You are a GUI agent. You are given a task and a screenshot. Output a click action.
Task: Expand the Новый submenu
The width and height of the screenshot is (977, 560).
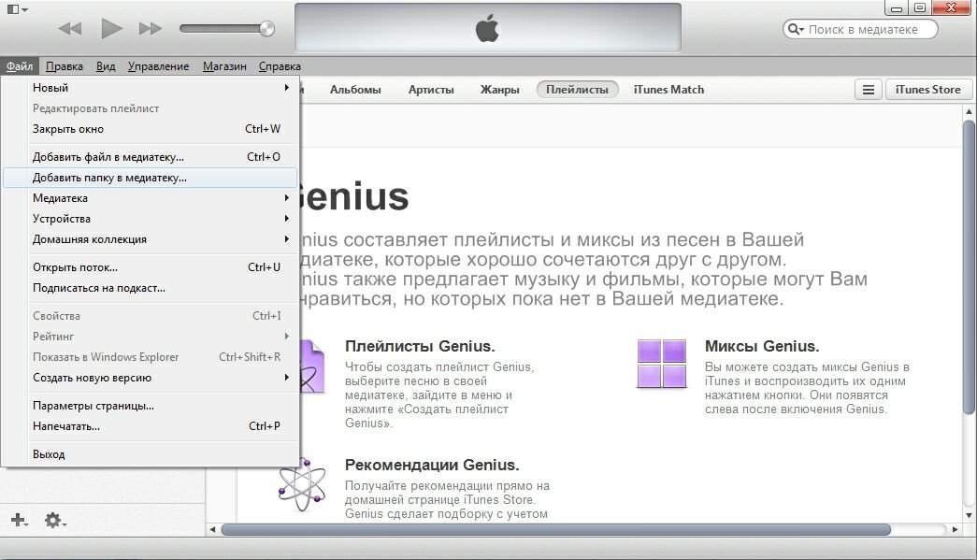pyautogui.click(x=150, y=88)
